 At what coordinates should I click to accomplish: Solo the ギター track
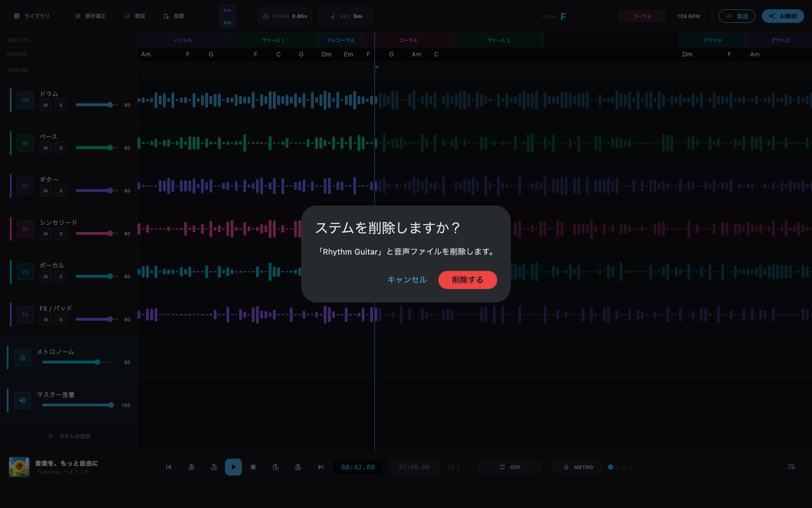point(61,191)
